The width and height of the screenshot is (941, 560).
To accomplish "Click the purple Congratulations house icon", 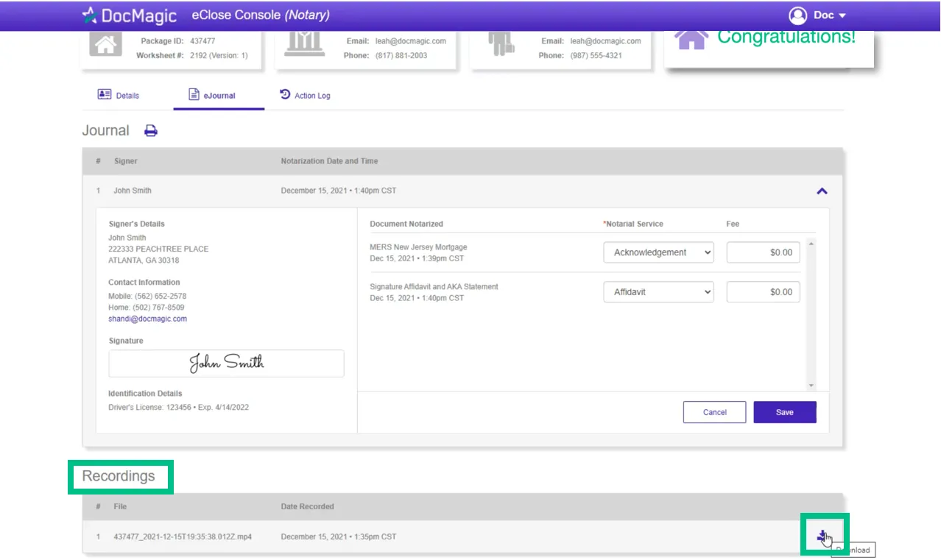I will point(691,39).
